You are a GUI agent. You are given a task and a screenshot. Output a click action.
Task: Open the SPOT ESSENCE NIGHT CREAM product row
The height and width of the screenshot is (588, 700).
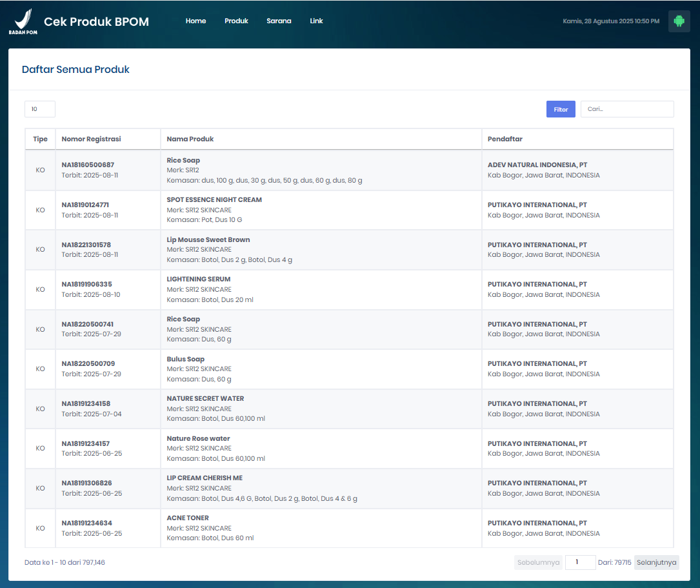[214, 200]
